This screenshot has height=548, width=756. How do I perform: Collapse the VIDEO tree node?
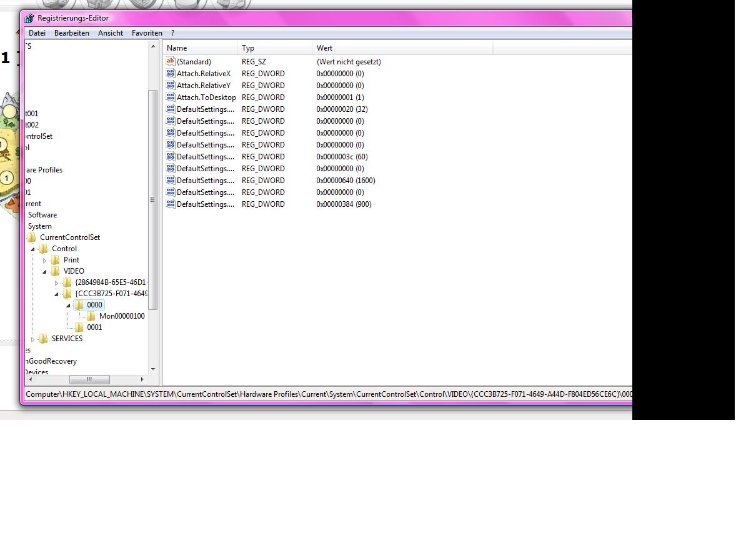coord(45,272)
